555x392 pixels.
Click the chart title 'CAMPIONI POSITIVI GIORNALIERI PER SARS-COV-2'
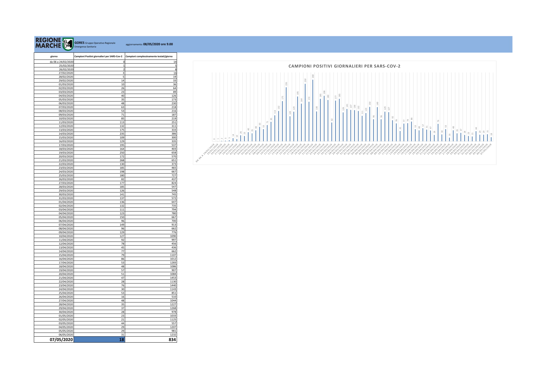click(345, 66)
